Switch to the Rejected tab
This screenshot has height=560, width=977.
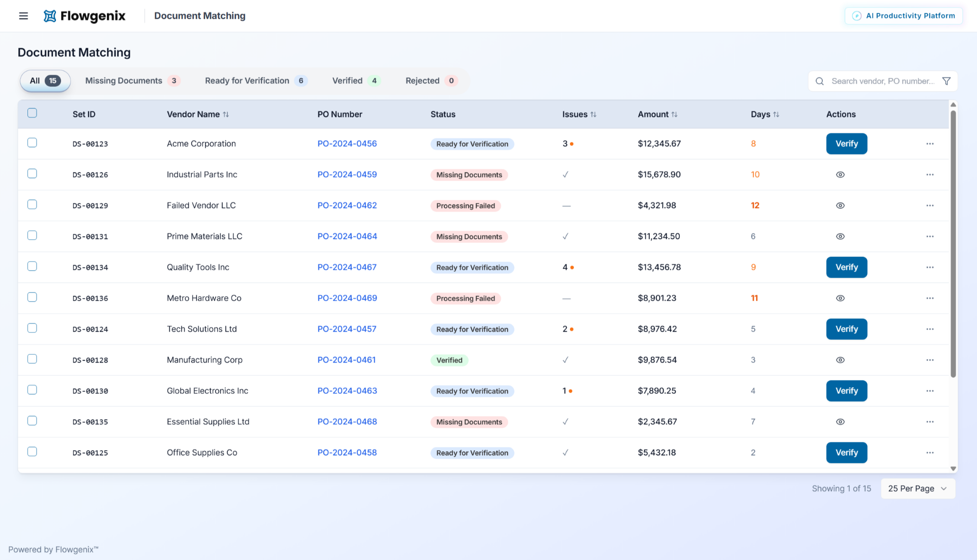coord(432,81)
